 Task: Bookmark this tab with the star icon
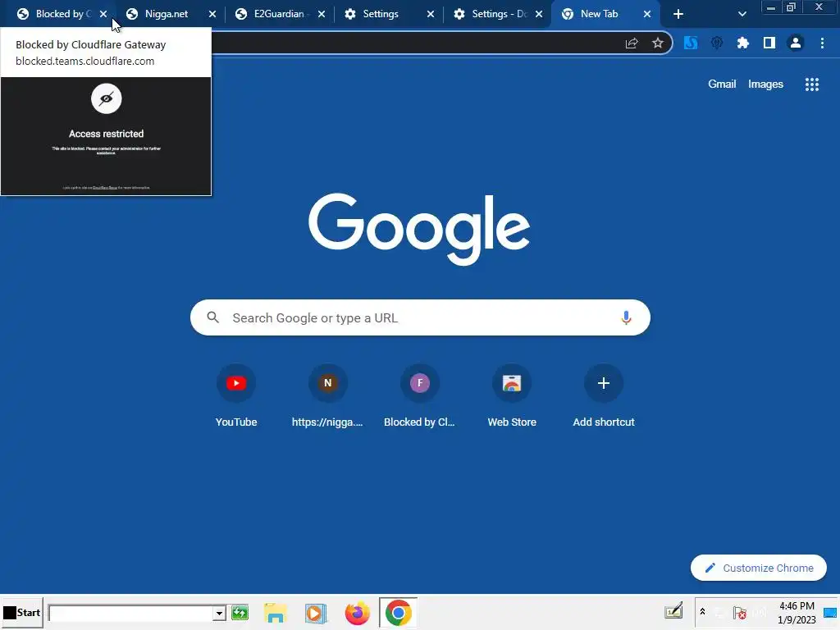pyautogui.click(x=658, y=43)
